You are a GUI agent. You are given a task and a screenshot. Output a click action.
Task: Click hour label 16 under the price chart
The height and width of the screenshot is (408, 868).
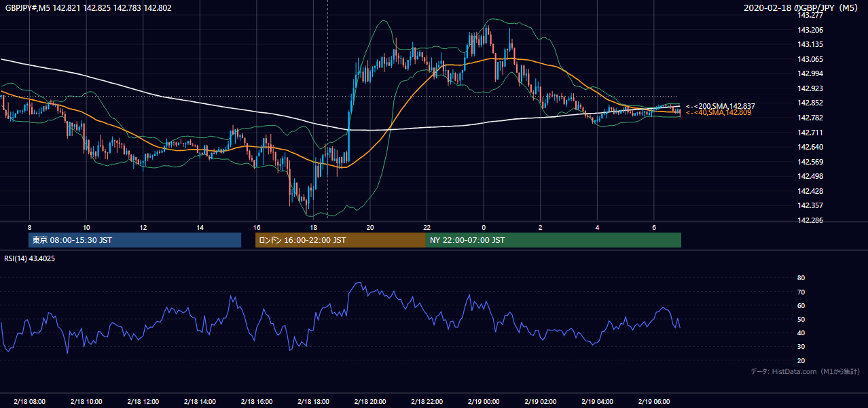tap(257, 227)
